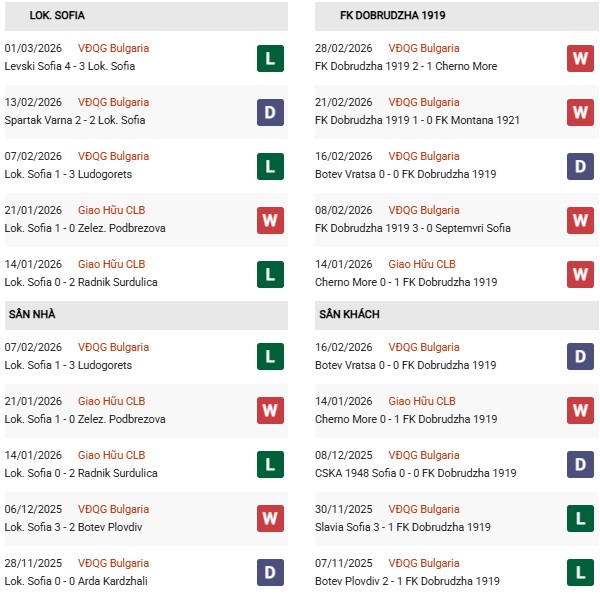Viewport: 600px width, 594px height.
Task: Select the SÂN KHÁCH section header
Action: tap(349, 314)
